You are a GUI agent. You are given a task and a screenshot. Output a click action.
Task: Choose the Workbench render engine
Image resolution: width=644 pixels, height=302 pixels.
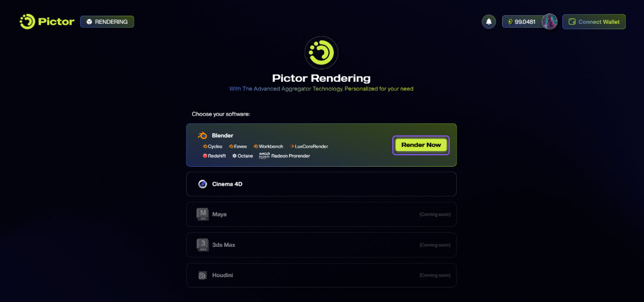point(268,146)
